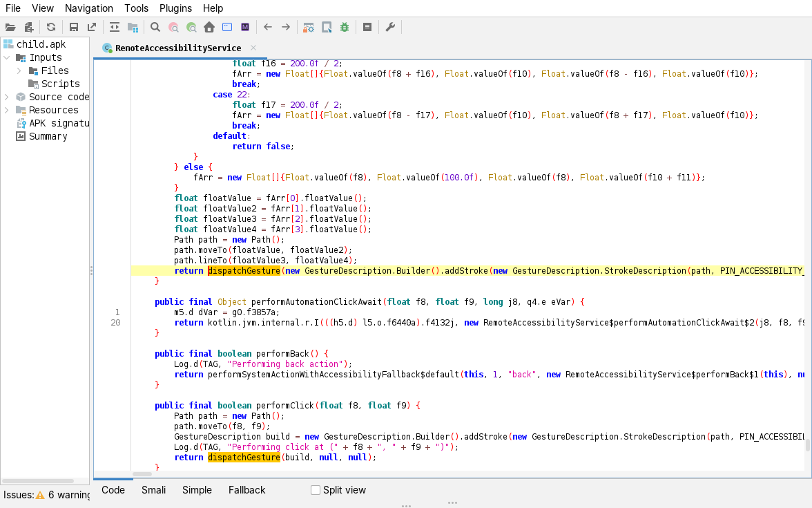Screen dimensions: 812x508
Task: Launch the debugger with the green bug icon
Action: pos(345,28)
